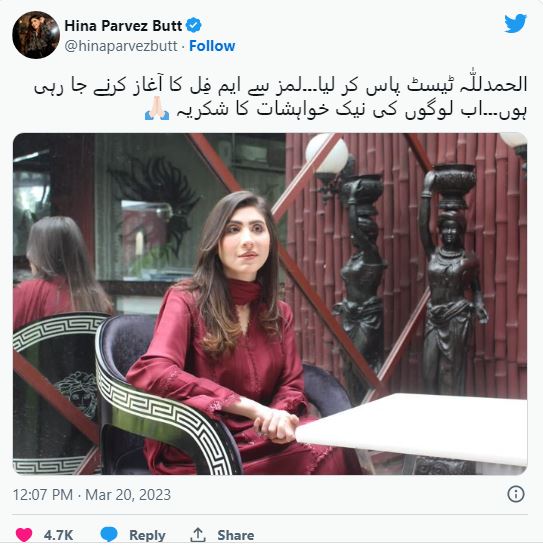Open the 12:07 PM timestamp link
This screenshot has width=543, height=549.
pyautogui.click(x=43, y=495)
